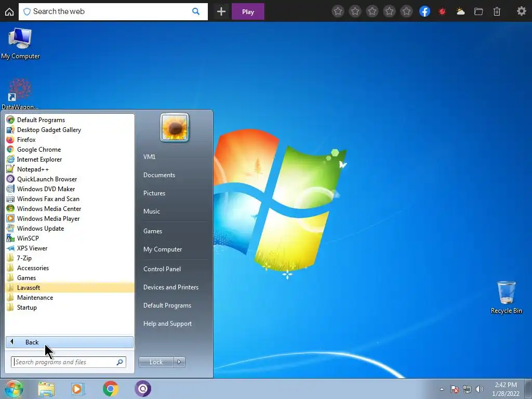
Task: Open Windows Update
Action: [x=70, y=228]
